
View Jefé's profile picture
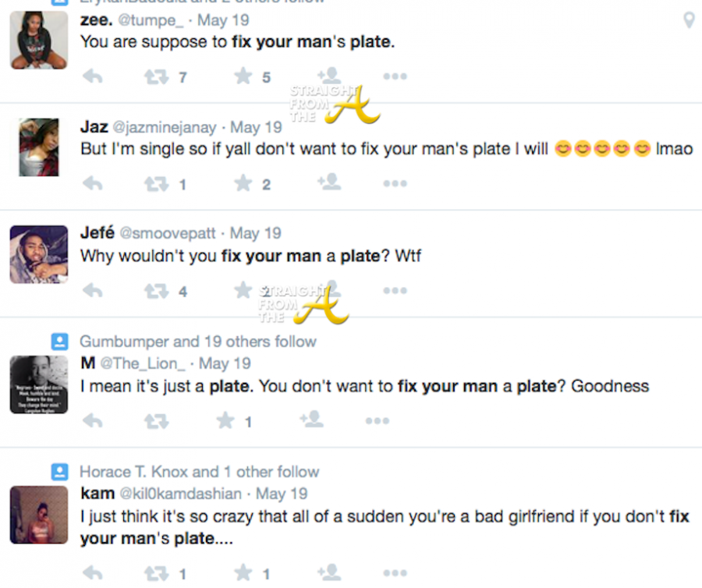tap(39, 254)
